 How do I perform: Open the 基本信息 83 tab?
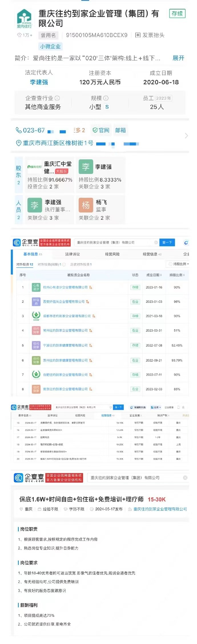[x=33, y=254]
